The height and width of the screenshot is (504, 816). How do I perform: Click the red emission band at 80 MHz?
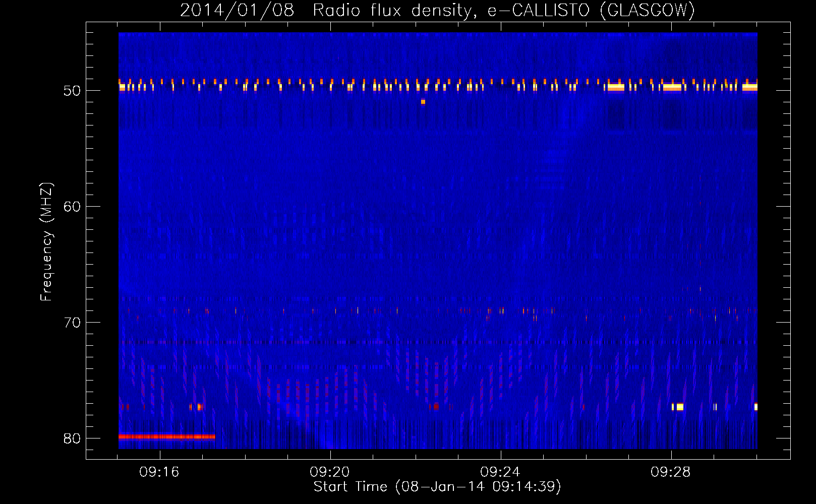[x=167, y=436]
